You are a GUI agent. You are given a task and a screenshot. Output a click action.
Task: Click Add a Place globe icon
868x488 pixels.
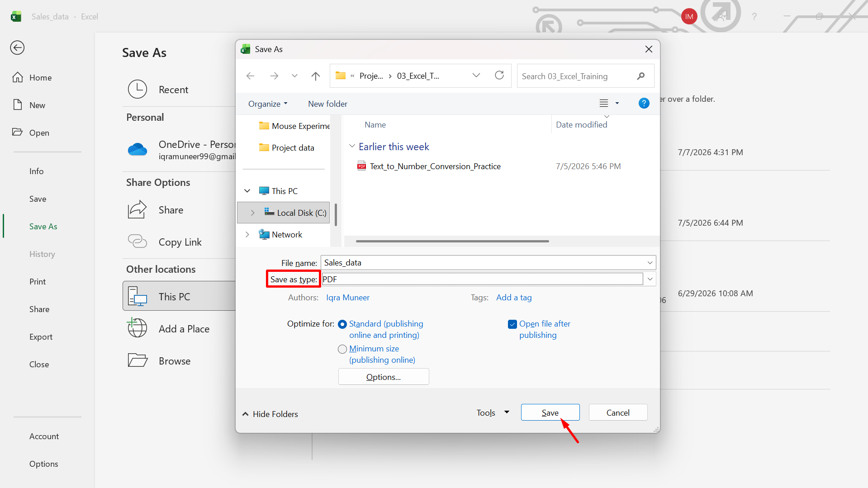[x=138, y=328]
